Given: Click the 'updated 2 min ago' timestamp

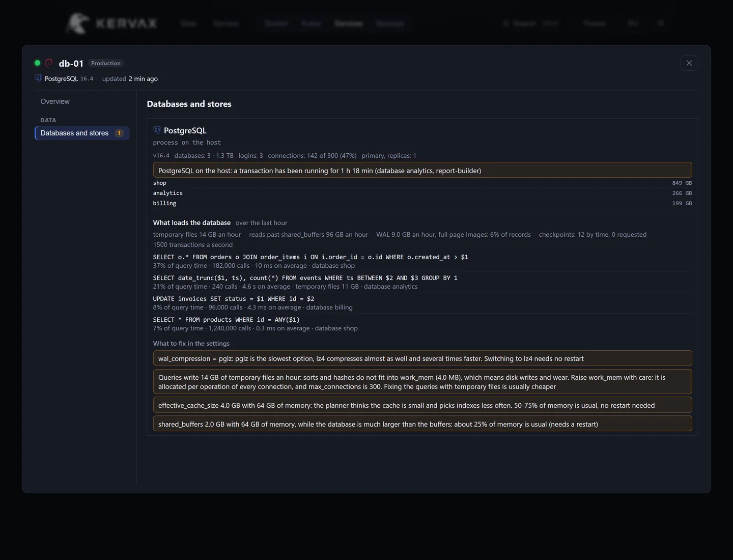Looking at the screenshot, I should [130, 78].
